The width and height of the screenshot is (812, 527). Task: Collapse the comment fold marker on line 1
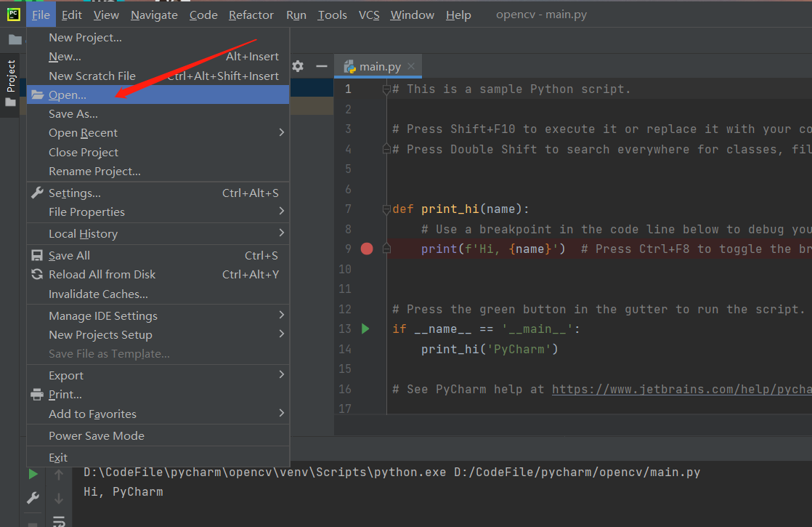(386, 89)
